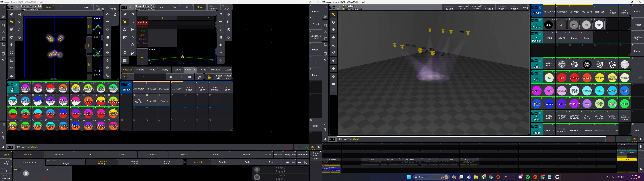
Task: Open the Selection Mode 2D Grid dropdown
Action: 449,8
